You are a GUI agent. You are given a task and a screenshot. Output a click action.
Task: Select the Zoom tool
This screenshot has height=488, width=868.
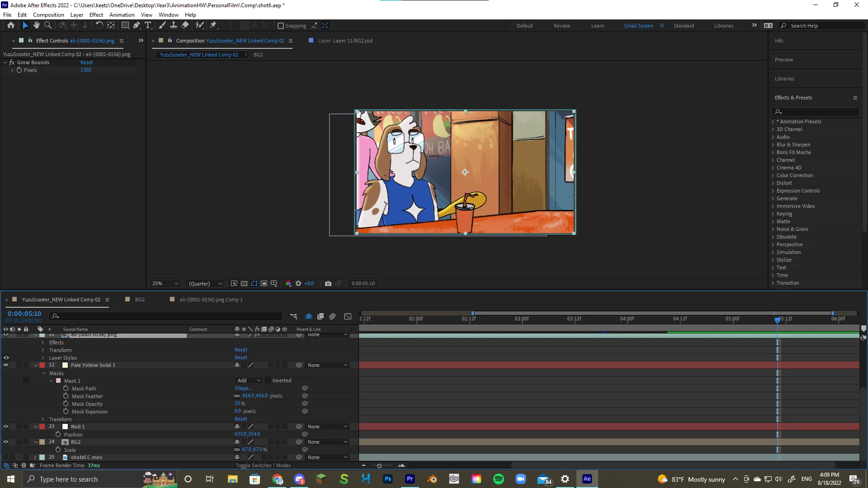(x=48, y=25)
